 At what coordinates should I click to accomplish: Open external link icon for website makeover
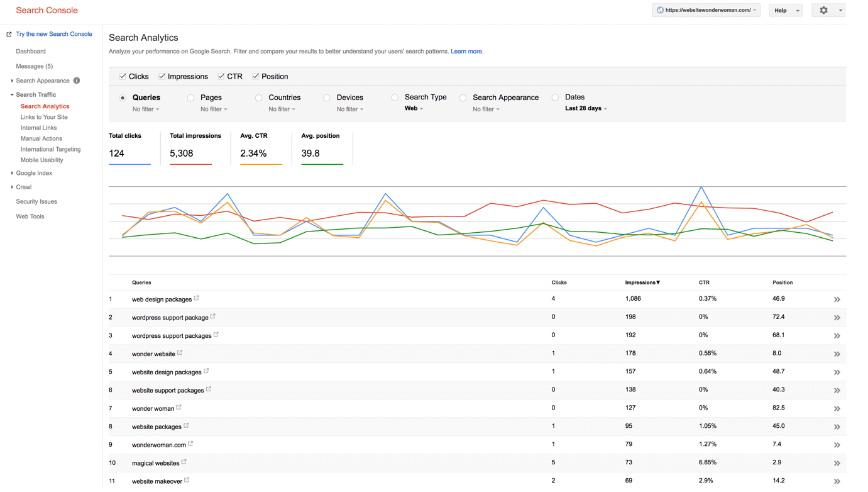[x=187, y=481]
